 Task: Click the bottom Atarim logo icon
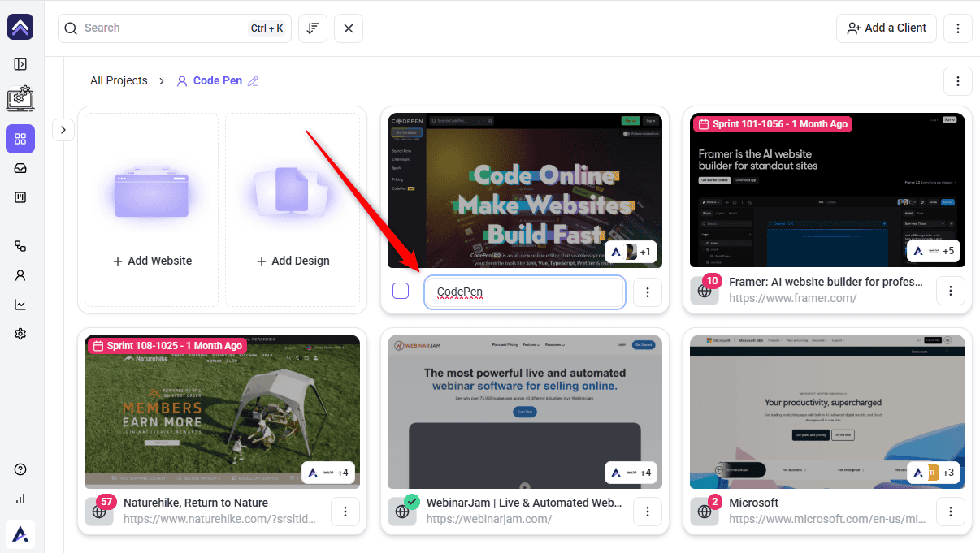[20, 534]
